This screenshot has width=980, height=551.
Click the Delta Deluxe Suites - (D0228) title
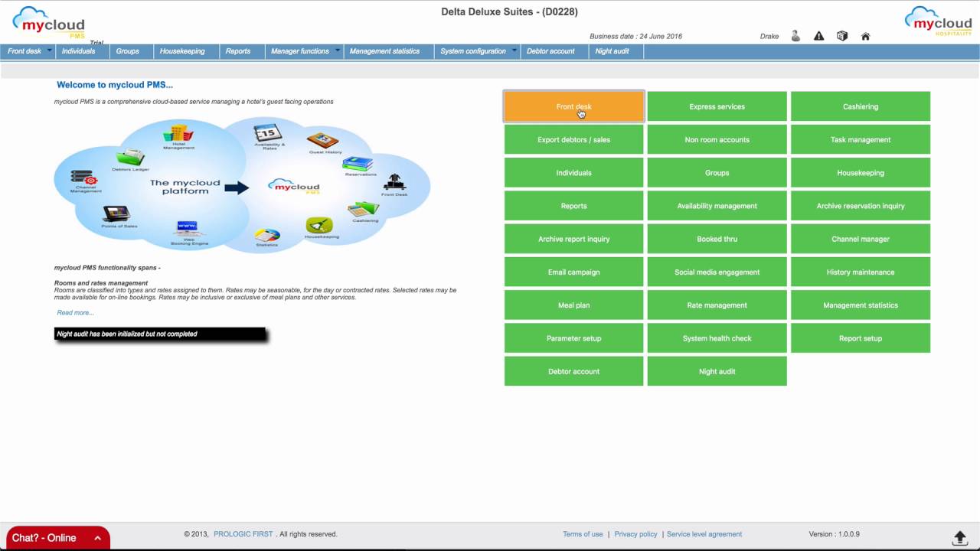pos(509,11)
